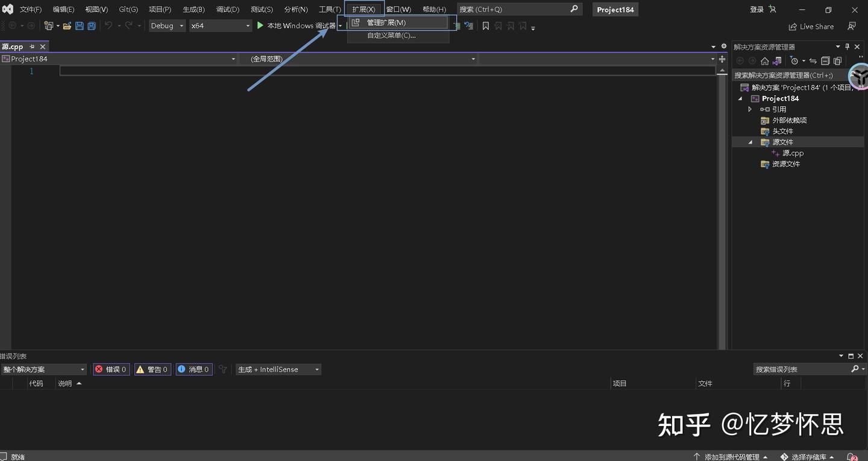The height and width of the screenshot is (461, 868).
Task: Expand the 引用 node under Project184
Action: tap(750, 109)
